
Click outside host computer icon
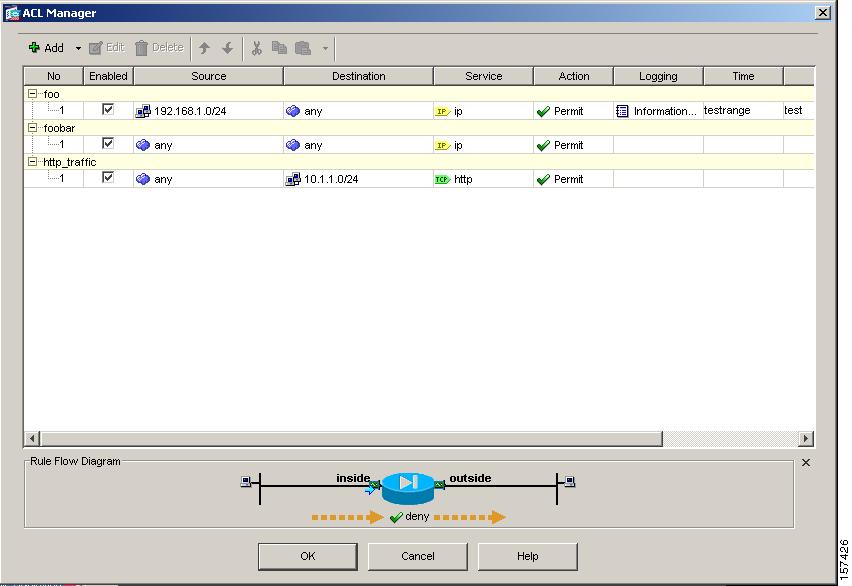[569, 481]
